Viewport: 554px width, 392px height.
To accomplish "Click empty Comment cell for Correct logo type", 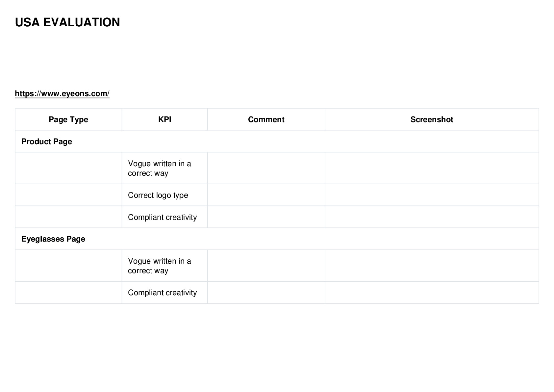I will point(266,195).
